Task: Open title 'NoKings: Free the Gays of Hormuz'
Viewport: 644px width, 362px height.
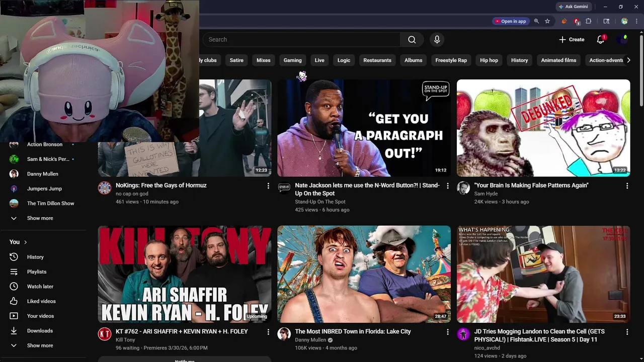Action: tap(161, 186)
